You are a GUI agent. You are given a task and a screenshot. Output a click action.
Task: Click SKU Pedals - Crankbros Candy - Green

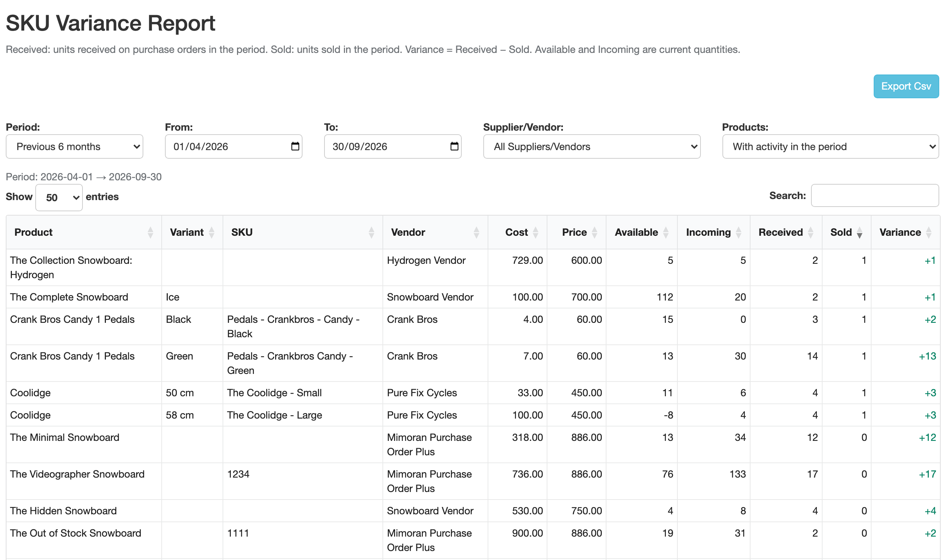point(303,363)
